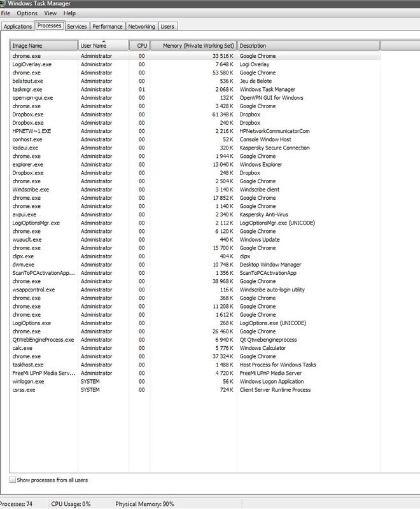The image size is (420, 509).
Task: Click the 13 040 K memory value
Action: click(223, 165)
